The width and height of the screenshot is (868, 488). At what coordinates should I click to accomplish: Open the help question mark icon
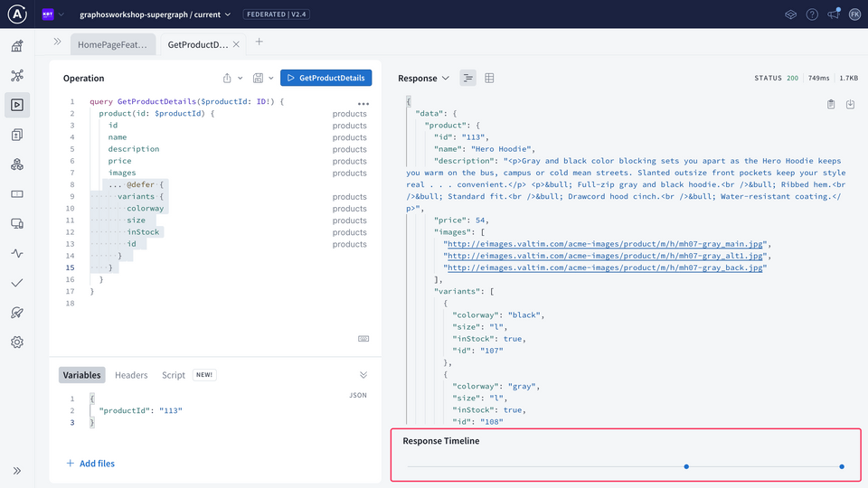[x=812, y=14]
